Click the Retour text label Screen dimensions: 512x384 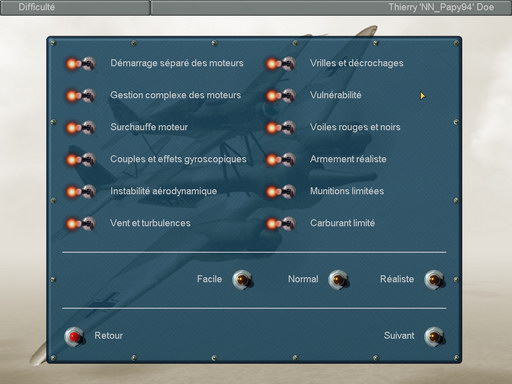coord(109,335)
